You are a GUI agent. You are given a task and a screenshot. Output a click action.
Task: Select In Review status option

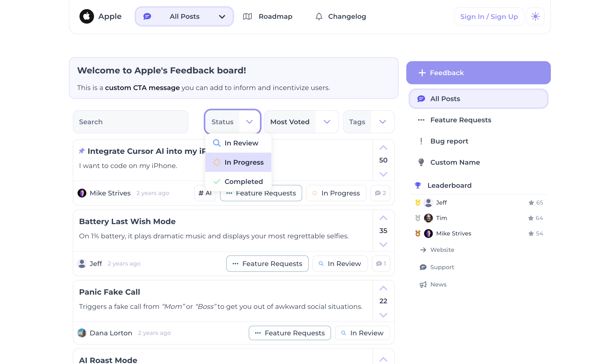click(238, 143)
